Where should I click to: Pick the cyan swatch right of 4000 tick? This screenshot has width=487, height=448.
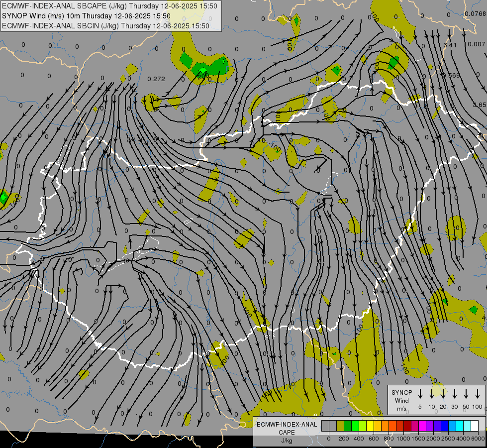460,426
